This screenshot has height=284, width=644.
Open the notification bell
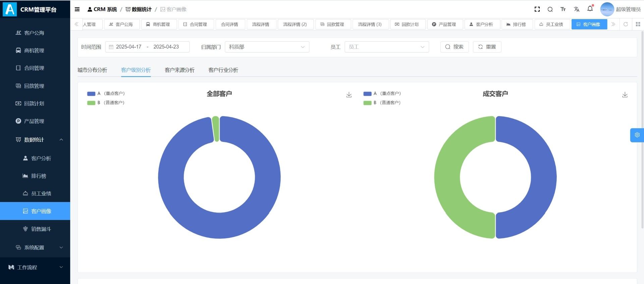[x=590, y=9]
